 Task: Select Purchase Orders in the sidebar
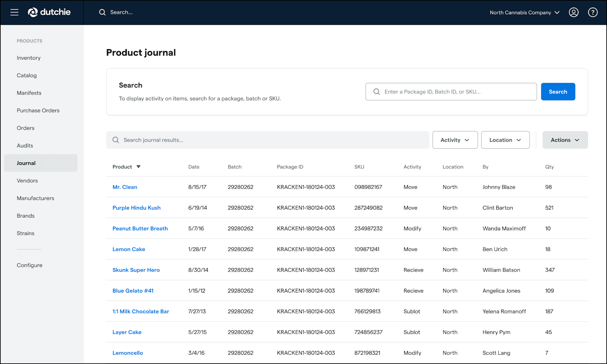coord(38,110)
